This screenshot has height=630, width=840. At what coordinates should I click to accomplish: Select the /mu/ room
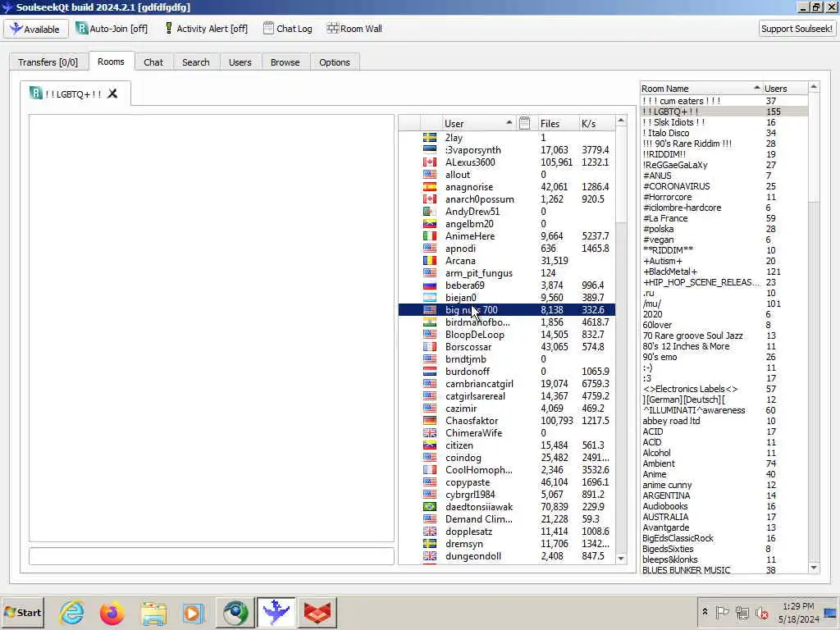(724, 304)
